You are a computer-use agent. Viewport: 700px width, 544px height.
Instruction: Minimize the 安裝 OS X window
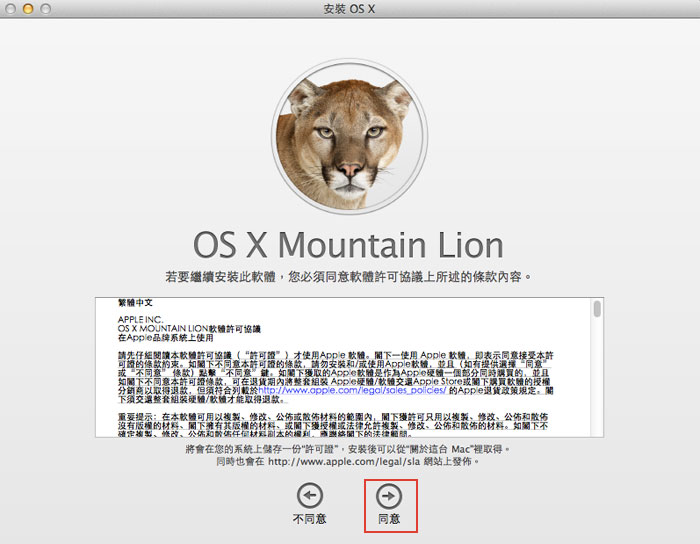pyautogui.click(x=28, y=8)
